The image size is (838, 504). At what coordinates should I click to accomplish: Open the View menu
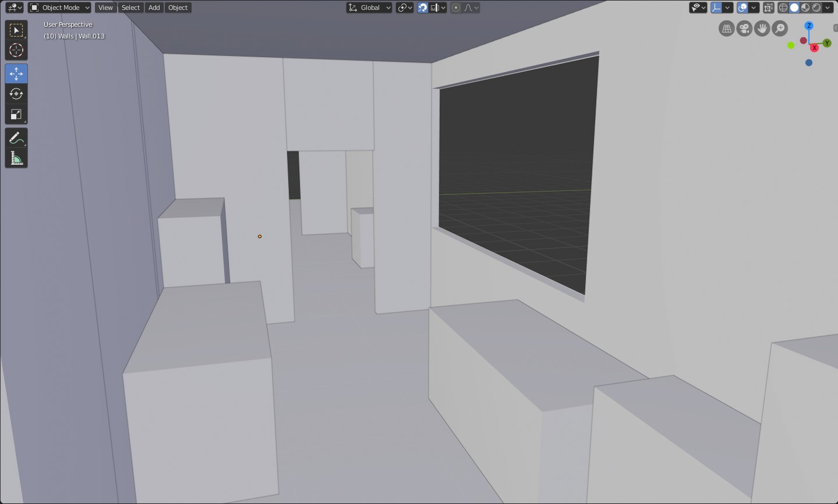(105, 8)
